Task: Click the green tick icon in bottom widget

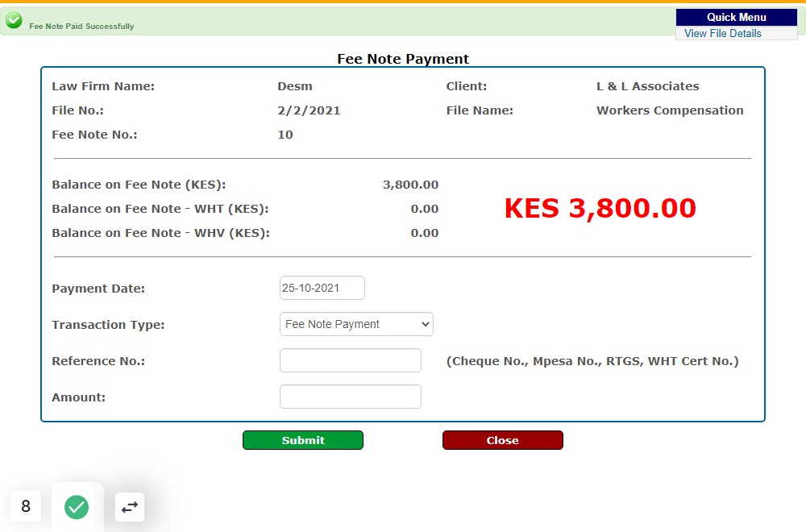Action: point(77,507)
